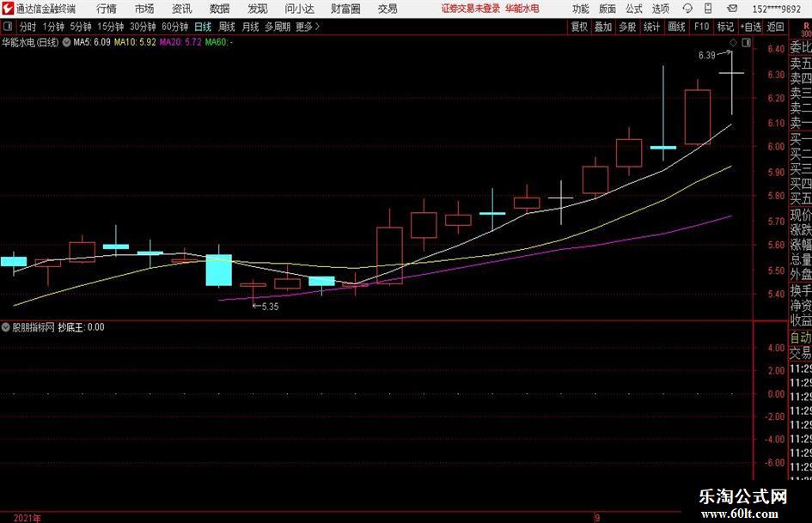812x523 pixels.
Task: Expand the 华能水电 indicator dropdown arrow
Action: (x=66, y=42)
